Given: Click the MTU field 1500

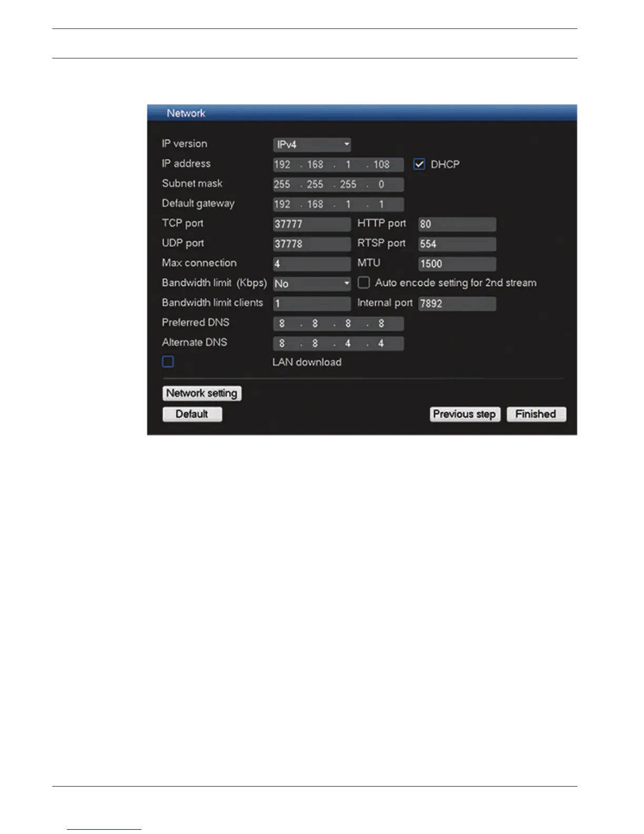Looking at the screenshot, I should [457, 264].
